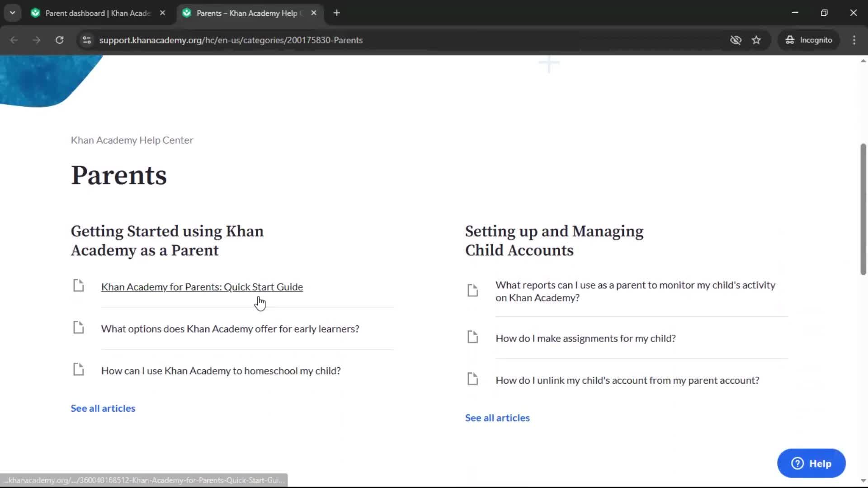This screenshot has width=868, height=488.
Task: Go back to previous page
Action: 14,40
